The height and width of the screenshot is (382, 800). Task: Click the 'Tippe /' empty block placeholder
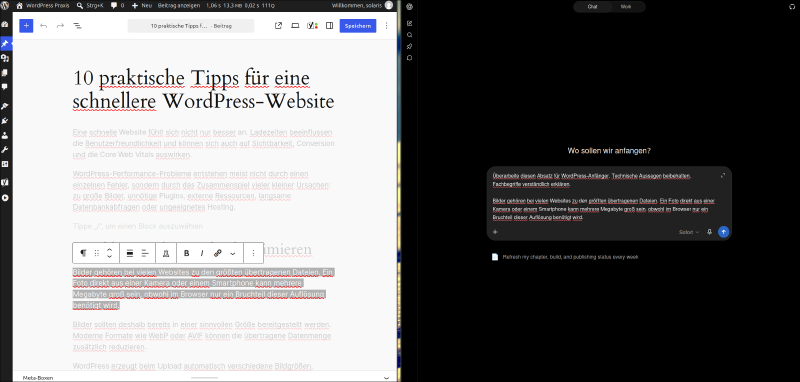(x=138, y=226)
